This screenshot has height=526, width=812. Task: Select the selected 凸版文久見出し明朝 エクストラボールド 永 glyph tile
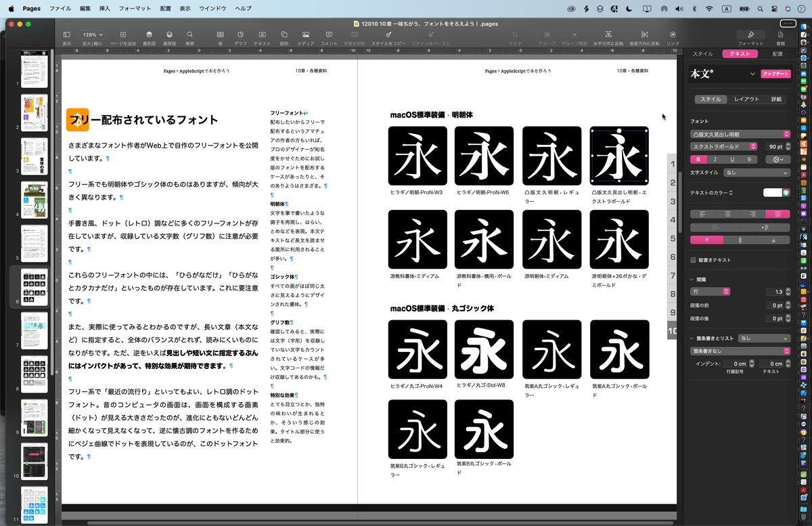tap(619, 156)
